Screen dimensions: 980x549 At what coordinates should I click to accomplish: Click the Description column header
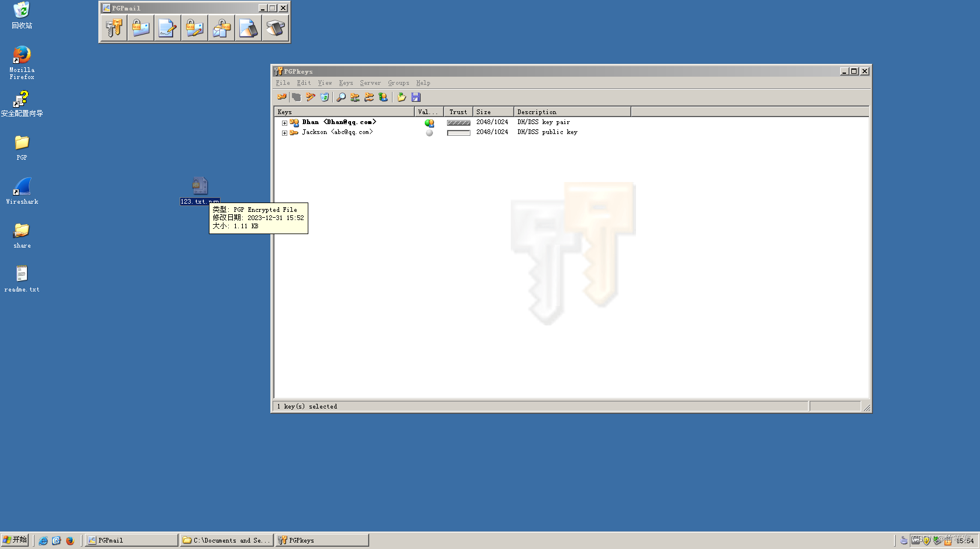tap(572, 112)
